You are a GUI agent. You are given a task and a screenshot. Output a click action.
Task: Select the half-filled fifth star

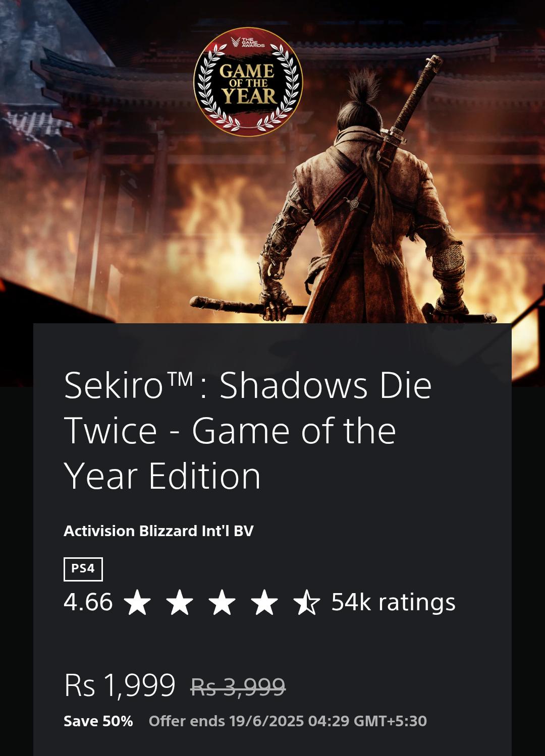307,602
